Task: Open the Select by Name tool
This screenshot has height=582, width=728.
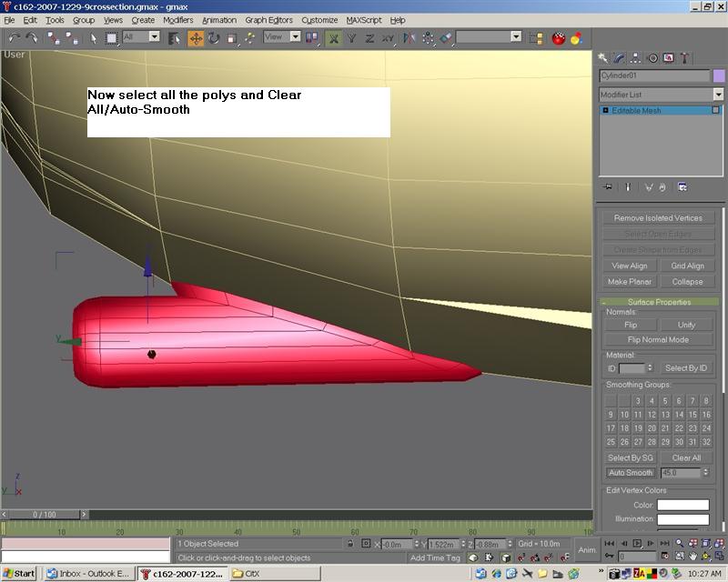Action: pos(174,38)
